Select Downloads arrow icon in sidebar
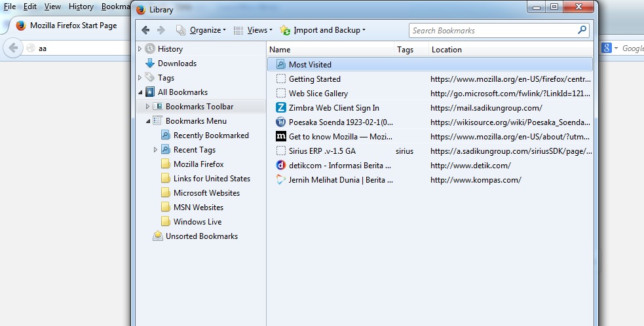 click(x=150, y=63)
